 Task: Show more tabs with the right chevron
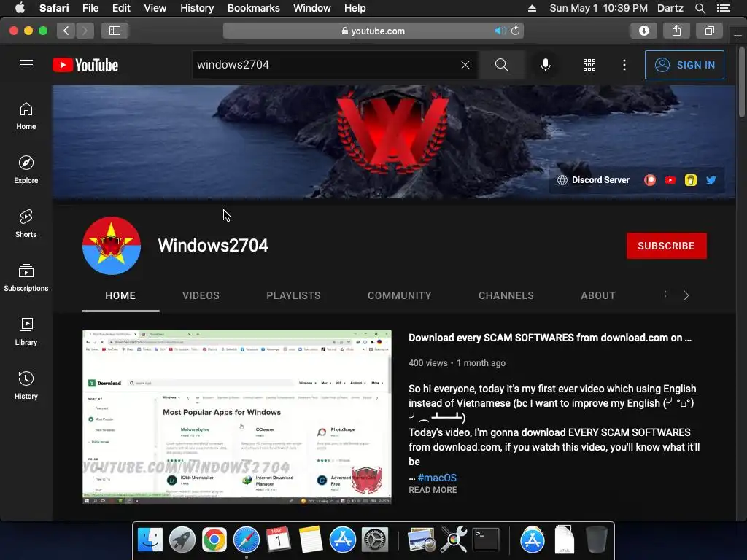(x=686, y=296)
